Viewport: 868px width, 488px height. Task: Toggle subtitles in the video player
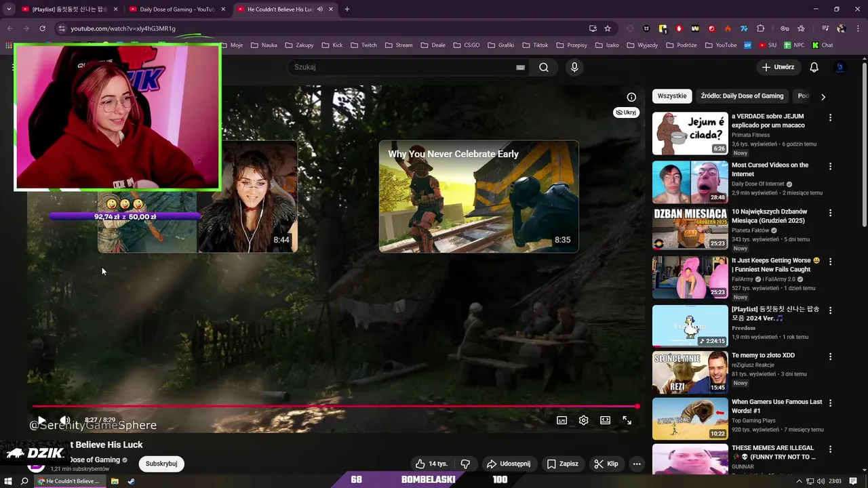coord(562,420)
